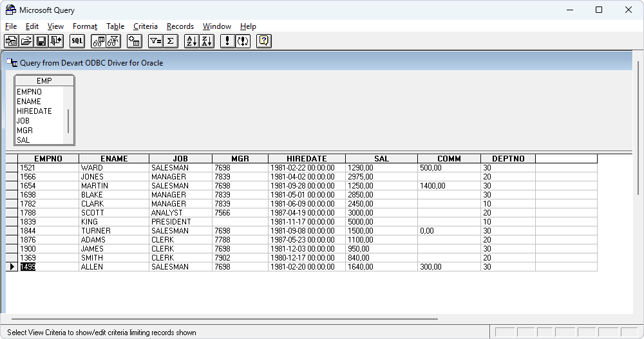Click the highlighted EMPNO cell 1499

coord(48,267)
